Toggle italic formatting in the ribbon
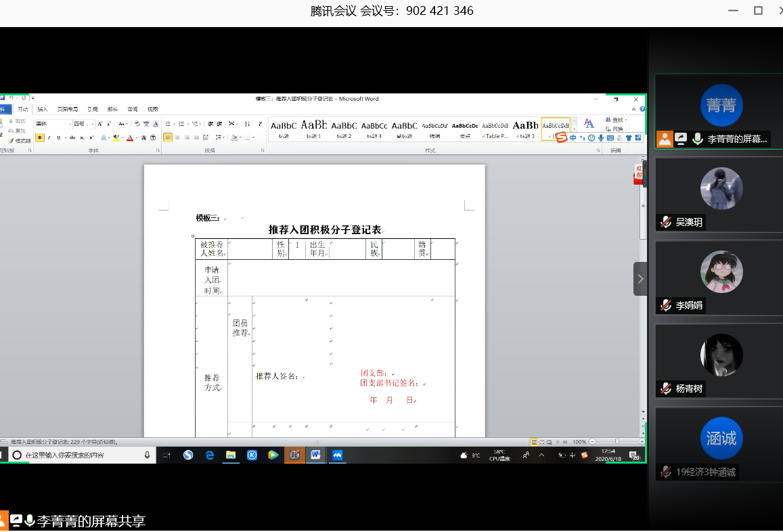Viewport: 783px width, 532px height. click(x=49, y=137)
